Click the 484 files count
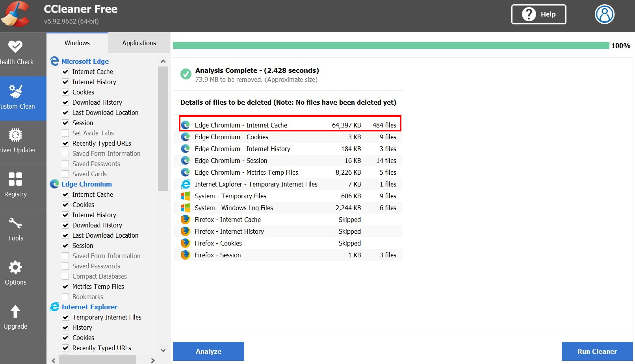The height and width of the screenshot is (364, 635). point(384,125)
